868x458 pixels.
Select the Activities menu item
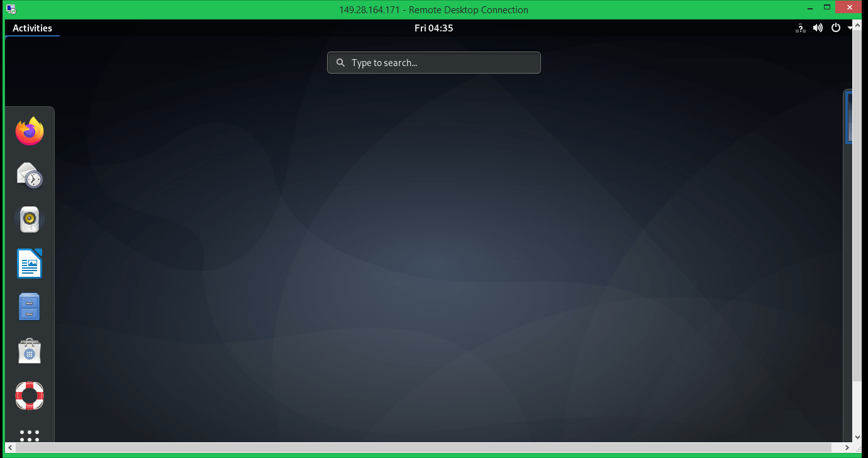31,28
